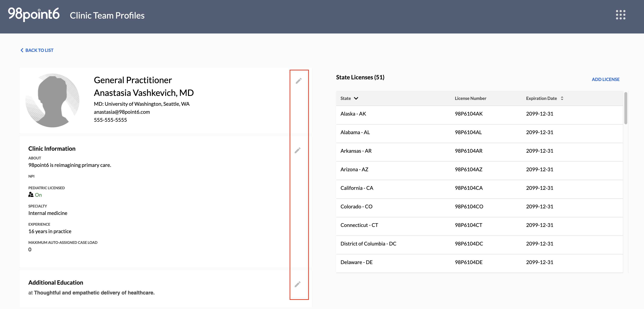Viewport: 644px width, 309px height.
Task: Click 16 years in practice text
Action: click(50, 231)
